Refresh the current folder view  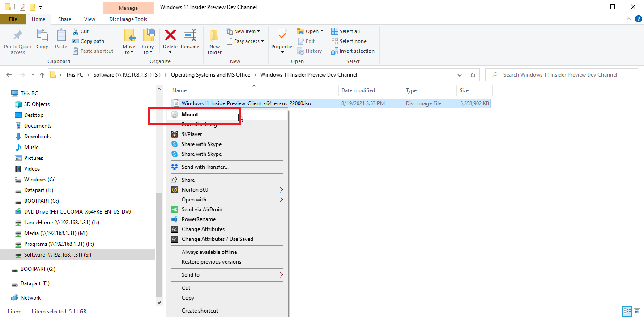473,75
